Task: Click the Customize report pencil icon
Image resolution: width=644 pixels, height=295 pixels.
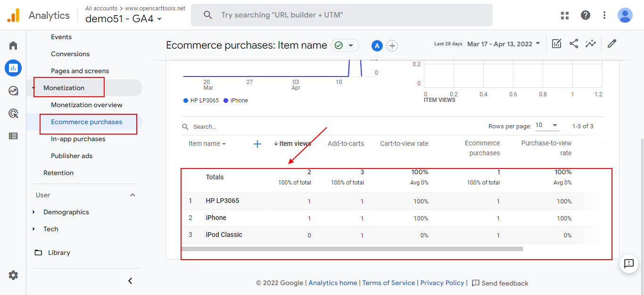Action: tap(612, 44)
